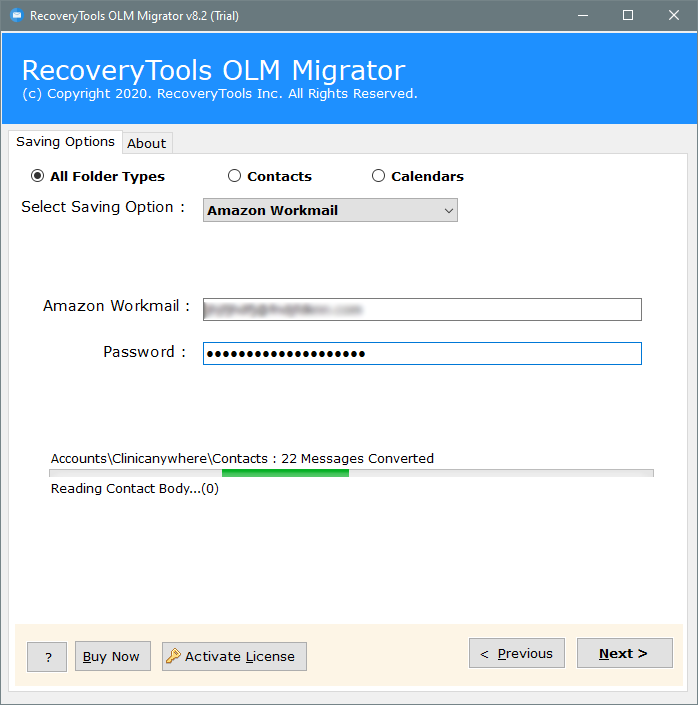
Task: Focus the Amazon Workmail email field
Action: (x=422, y=309)
